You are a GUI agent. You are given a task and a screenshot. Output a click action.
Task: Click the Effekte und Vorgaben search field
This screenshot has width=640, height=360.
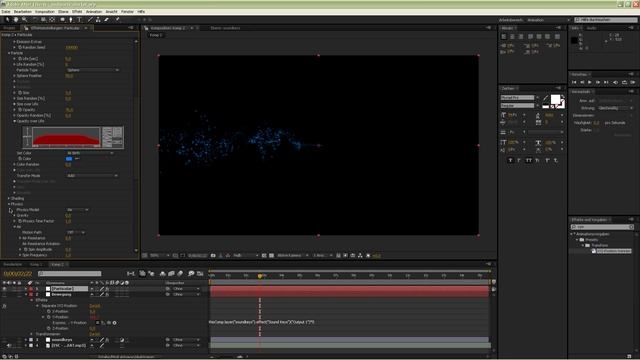click(602, 227)
